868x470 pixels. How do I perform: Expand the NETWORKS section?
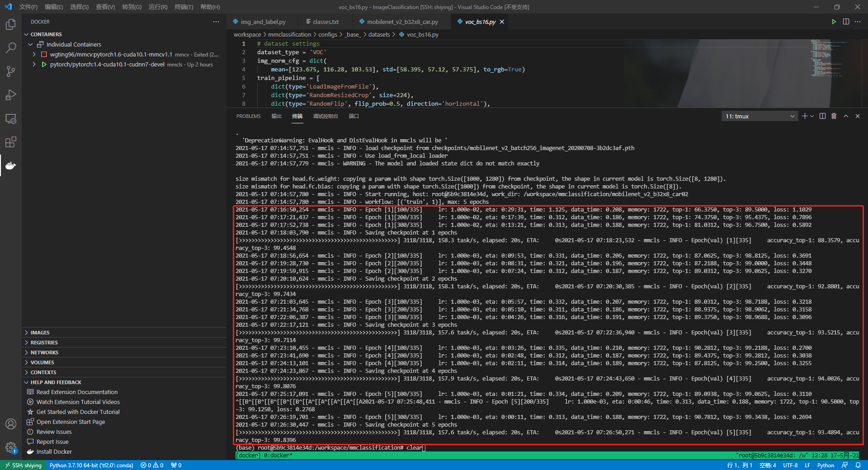point(124,352)
